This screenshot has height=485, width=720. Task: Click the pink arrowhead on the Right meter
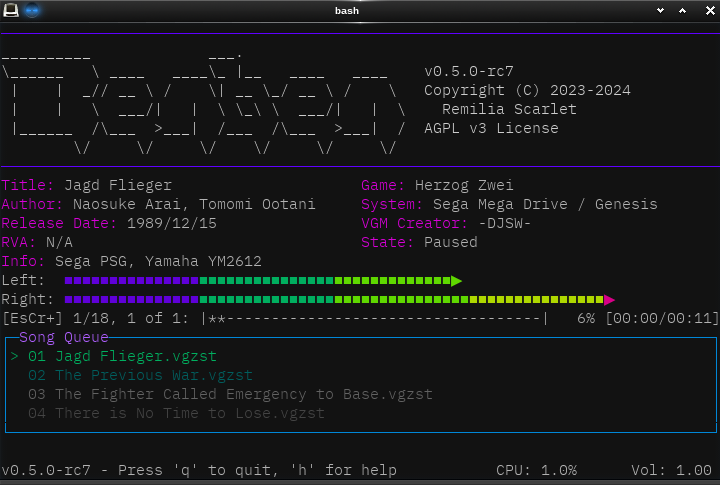pyautogui.click(x=609, y=300)
